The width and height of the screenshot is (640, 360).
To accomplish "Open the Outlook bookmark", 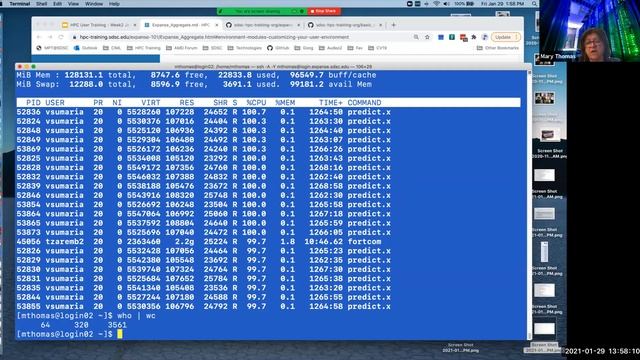I will tap(85, 48).
